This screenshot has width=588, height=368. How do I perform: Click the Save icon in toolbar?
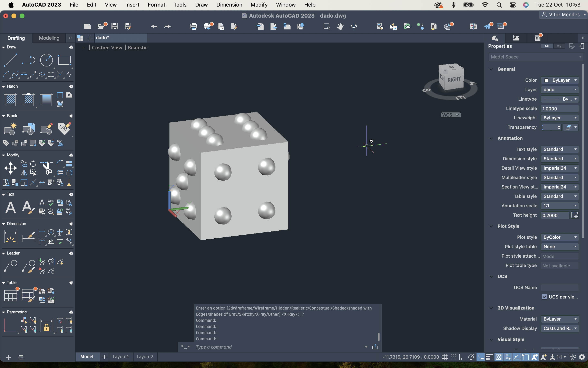click(115, 26)
